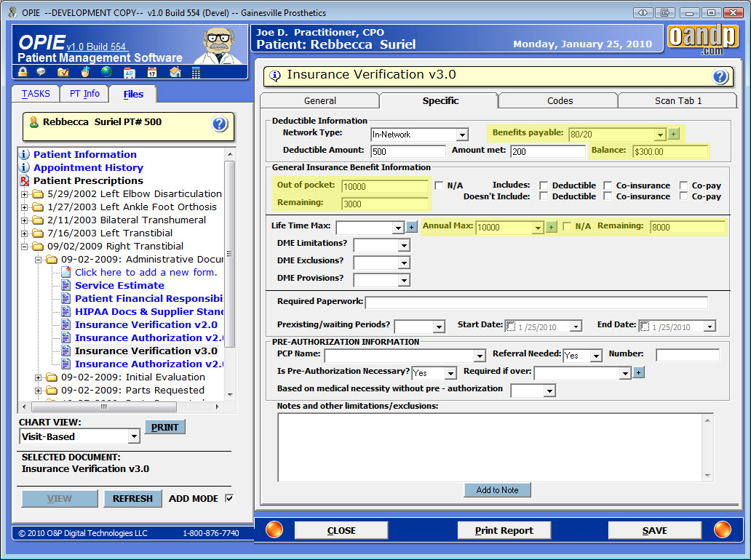Open the Benefits payable dropdown
751x560 pixels.
pos(660,135)
